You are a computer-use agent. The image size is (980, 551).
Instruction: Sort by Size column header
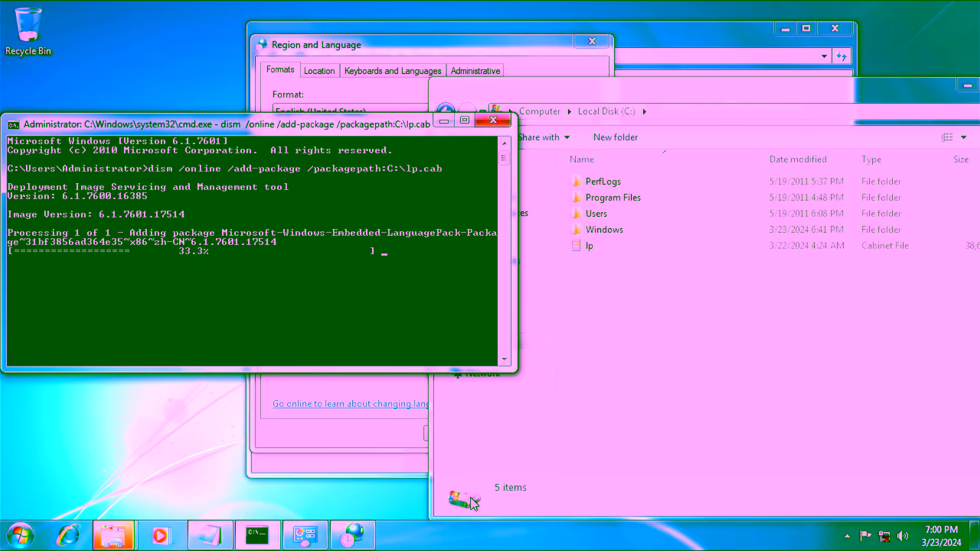point(961,159)
